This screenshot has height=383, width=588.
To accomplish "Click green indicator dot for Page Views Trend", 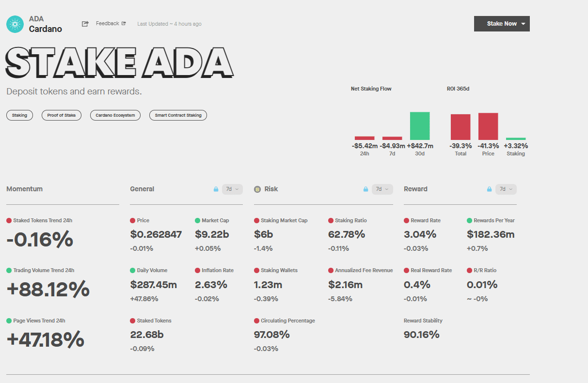I will click(9, 321).
